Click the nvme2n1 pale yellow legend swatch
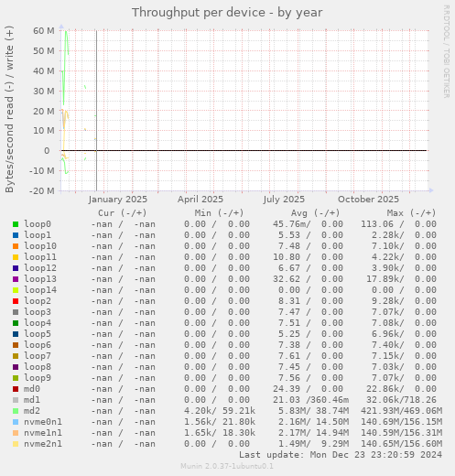Screen dimensions: 455x476 (16, 444)
